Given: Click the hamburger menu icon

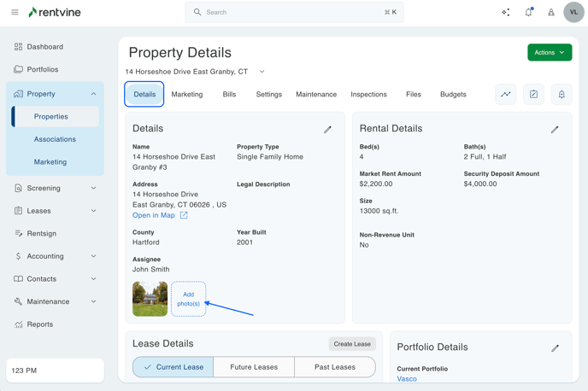Looking at the screenshot, I should (15, 13).
